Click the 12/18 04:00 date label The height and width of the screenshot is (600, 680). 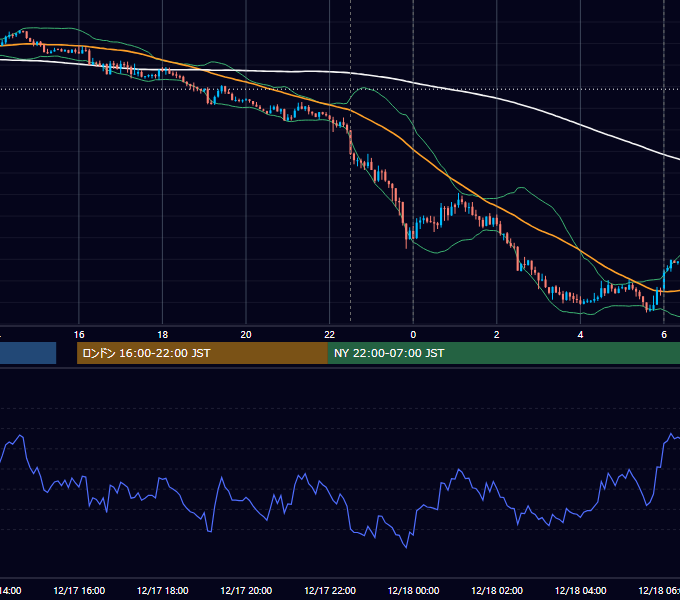(x=580, y=590)
